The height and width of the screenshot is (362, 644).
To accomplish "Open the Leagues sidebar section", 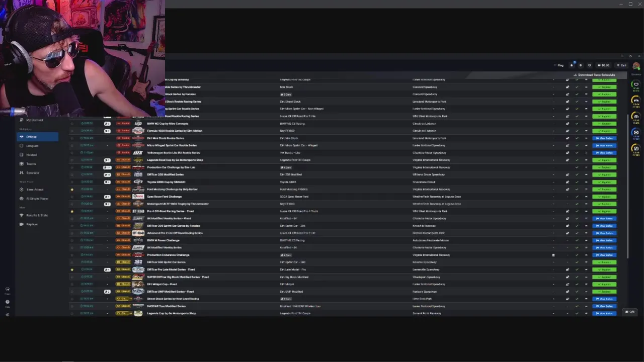I will click(x=32, y=146).
